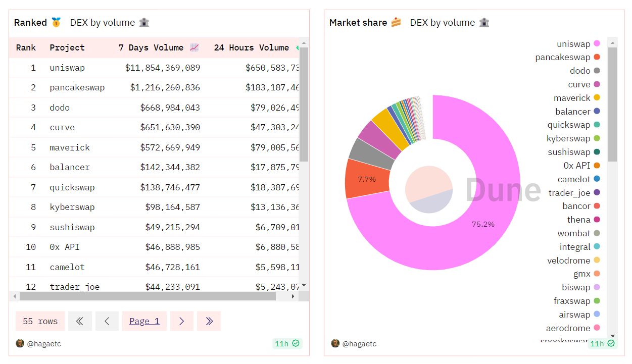Image resolution: width=632 pixels, height=364 pixels.
Task: Click the green check icon in the Market share panel
Action: click(x=611, y=343)
